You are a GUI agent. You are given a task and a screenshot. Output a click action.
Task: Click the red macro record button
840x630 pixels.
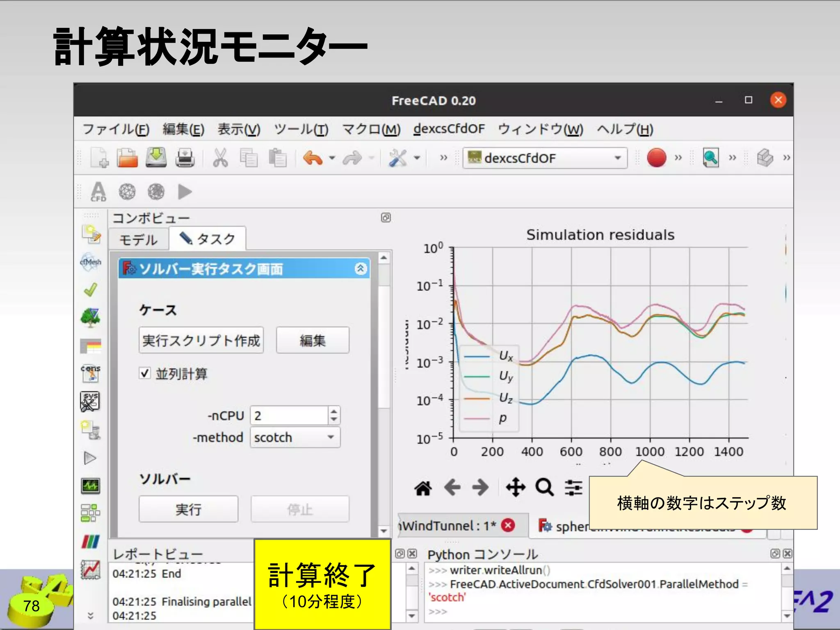pyautogui.click(x=656, y=158)
